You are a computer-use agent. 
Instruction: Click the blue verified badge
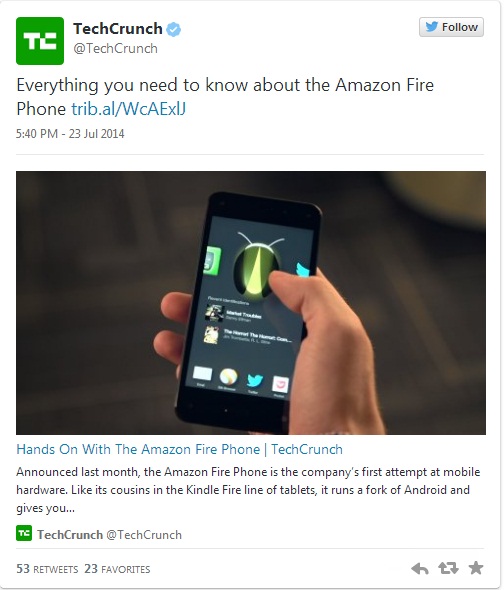pyautogui.click(x=174, y=29)
